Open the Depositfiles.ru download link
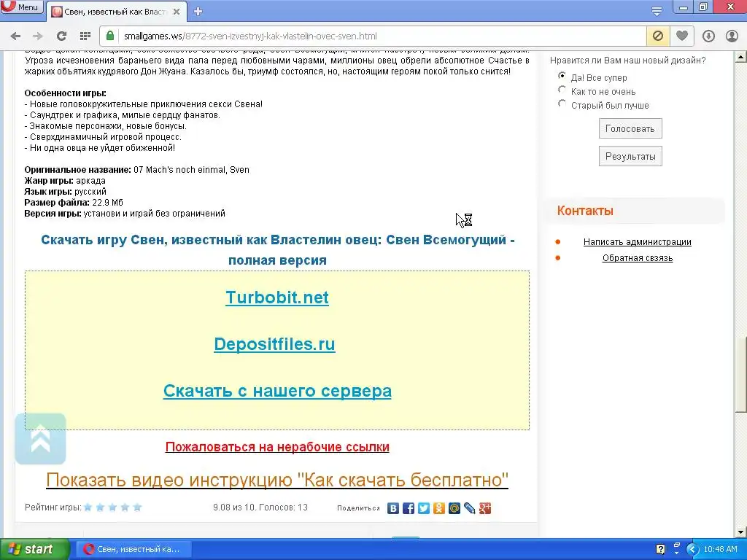Screen dimensions: 747x560 point(274,344)
